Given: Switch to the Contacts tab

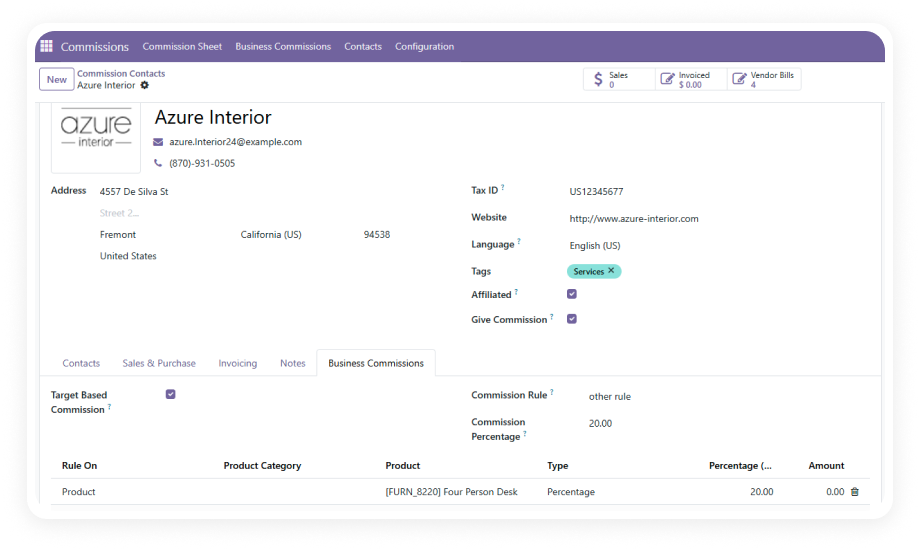Looking at the screenshot, I should 81,363.
